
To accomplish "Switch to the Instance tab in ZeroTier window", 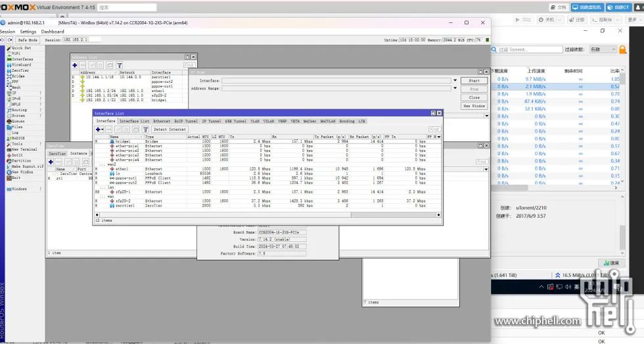I will [x=78, y=153].
